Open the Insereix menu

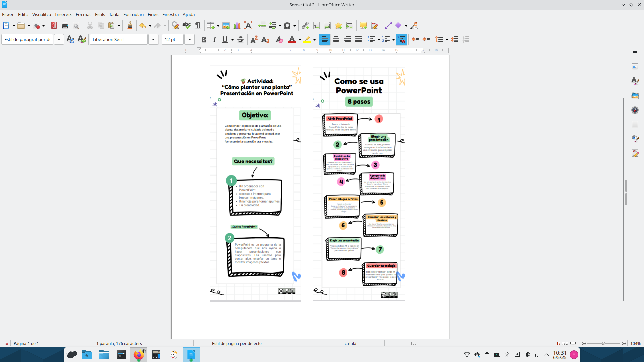[x=63, y=14]
